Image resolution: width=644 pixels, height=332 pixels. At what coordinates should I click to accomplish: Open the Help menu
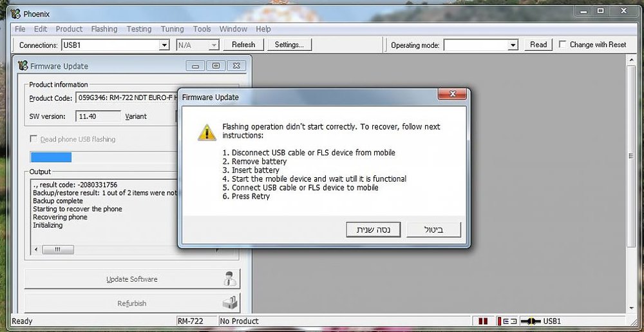click(x=263, y=29)
